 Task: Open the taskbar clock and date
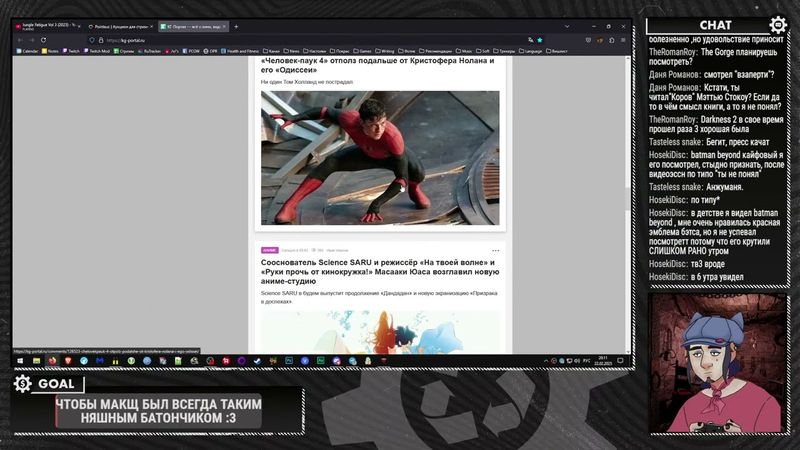tap(603, 361)
